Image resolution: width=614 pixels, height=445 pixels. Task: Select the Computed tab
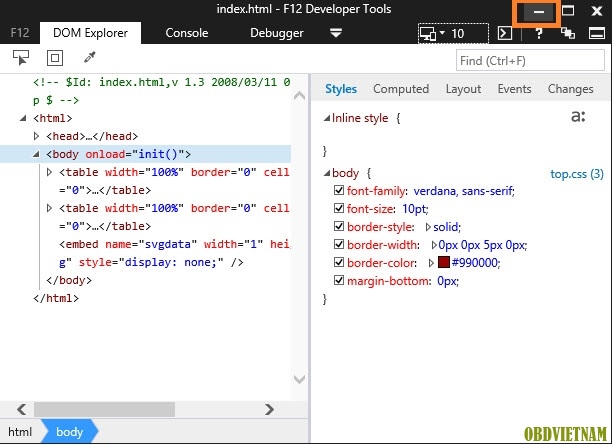[x=401, y=89]
